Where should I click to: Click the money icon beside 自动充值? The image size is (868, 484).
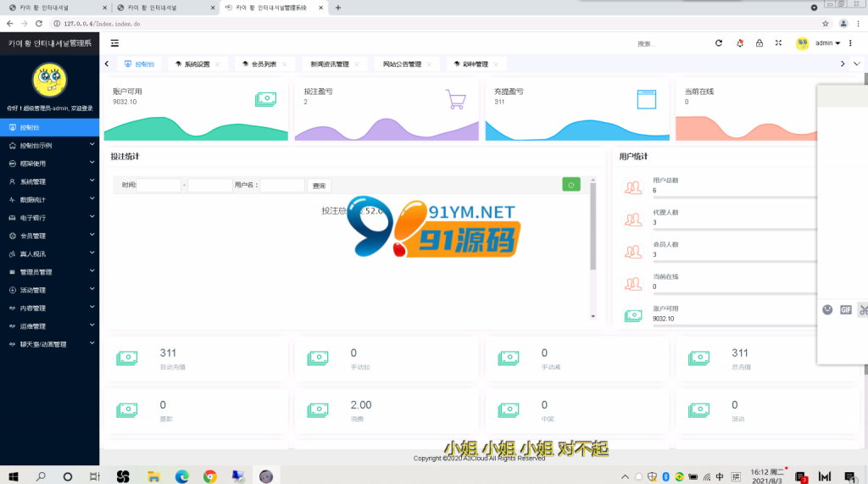point(127,358)
